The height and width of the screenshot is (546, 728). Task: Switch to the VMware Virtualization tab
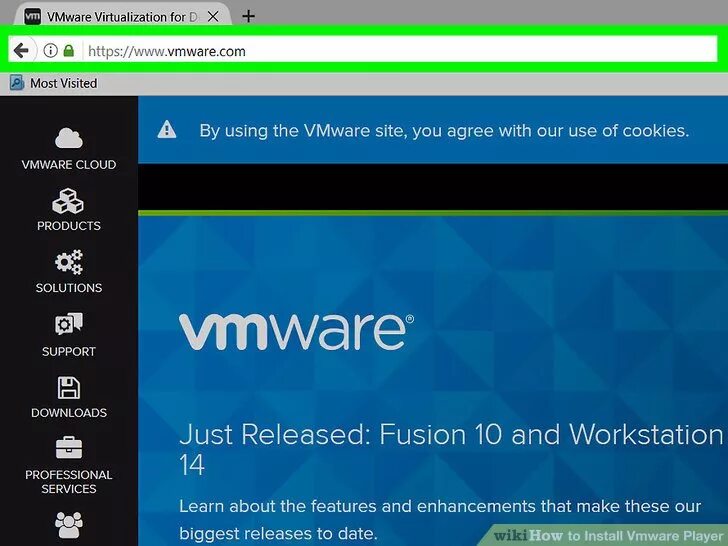coord(123,17)
